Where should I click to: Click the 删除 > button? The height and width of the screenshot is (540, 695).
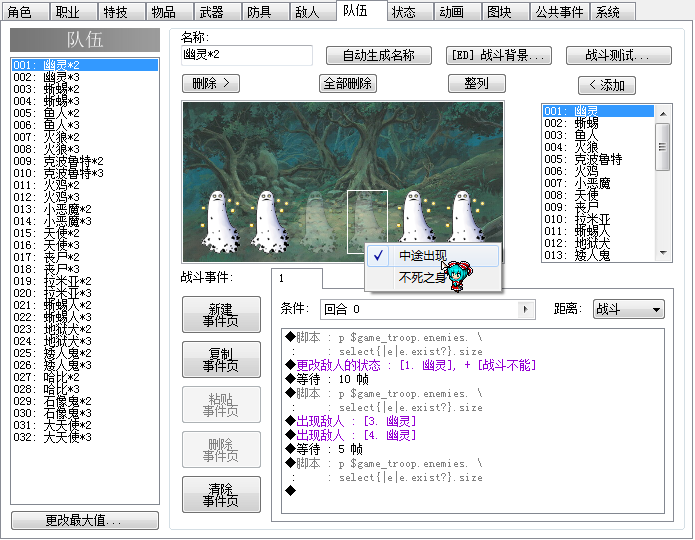tap(211, 83)
